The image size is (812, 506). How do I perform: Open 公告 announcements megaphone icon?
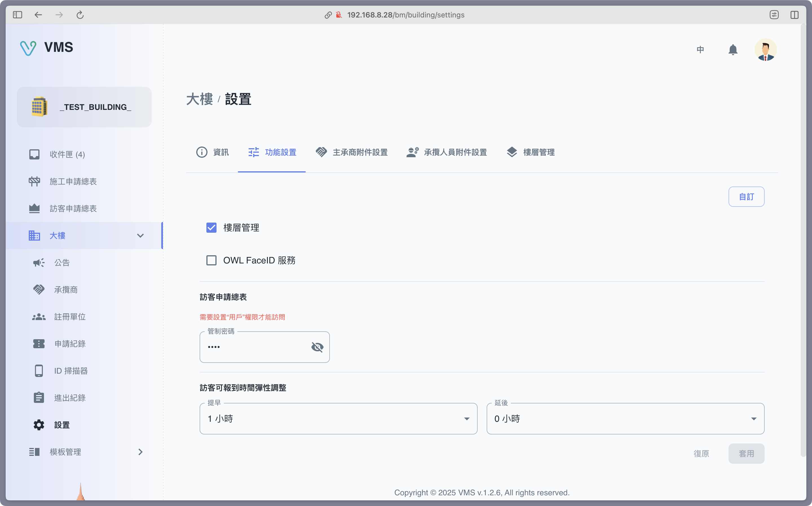click(x=39, y=263)
